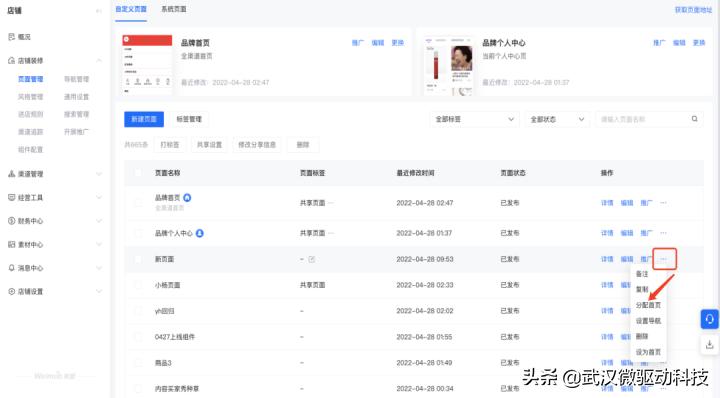Click the search magnifier icon in page name field
Viewport: 720px width, 398px height.
coord(694,119)
